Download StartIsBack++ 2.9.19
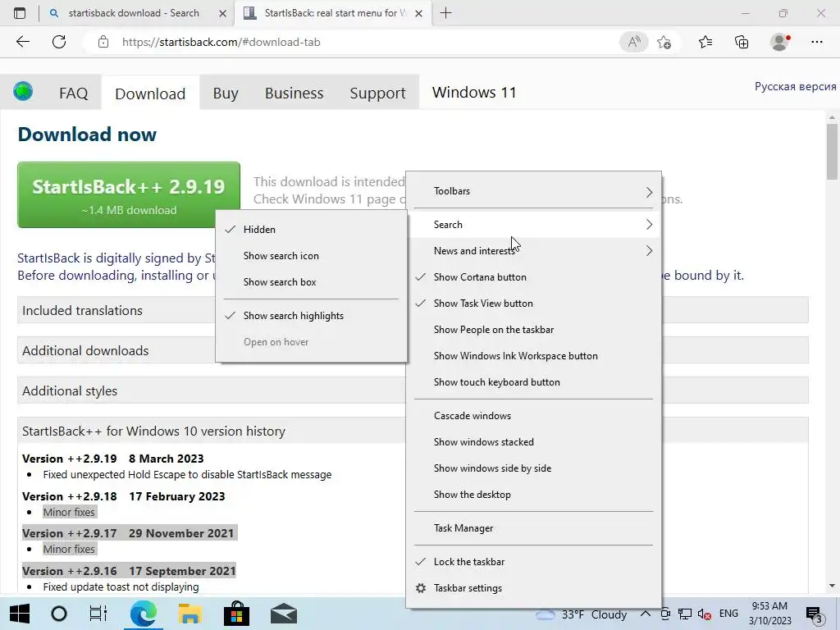The height and width of the screenshot is (630, 840). click(x=129, y=195)
